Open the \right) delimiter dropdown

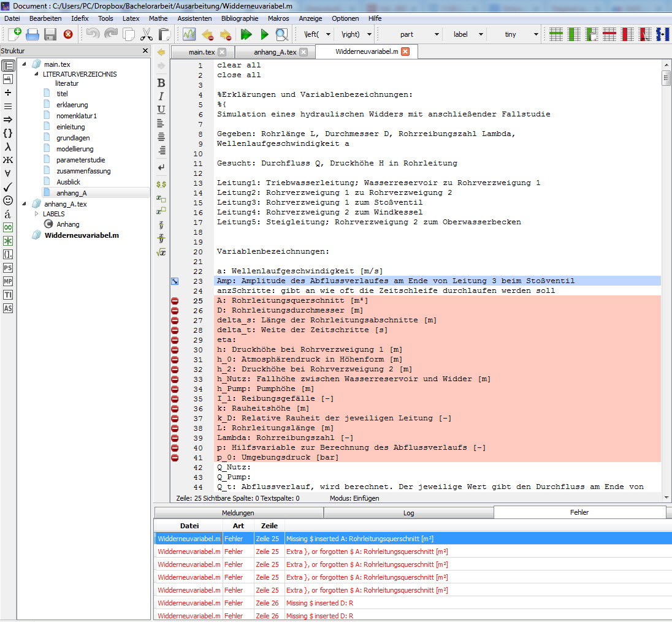[369, 34]
